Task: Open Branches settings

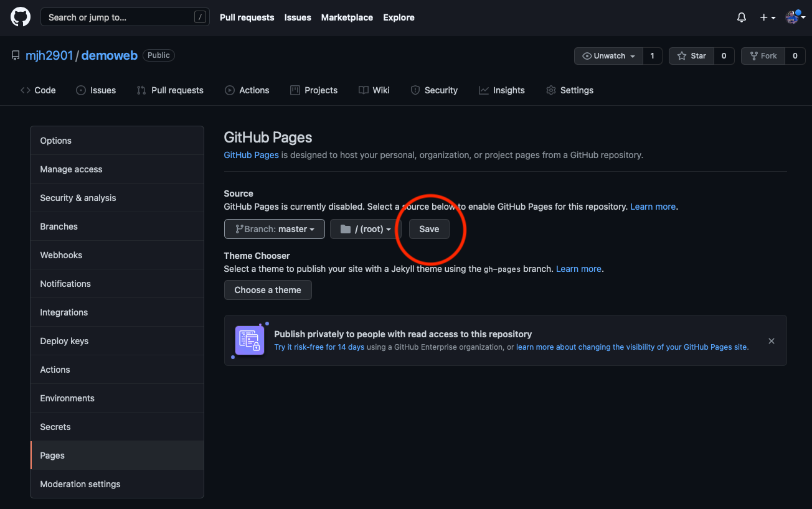Action: coord(117,226)
